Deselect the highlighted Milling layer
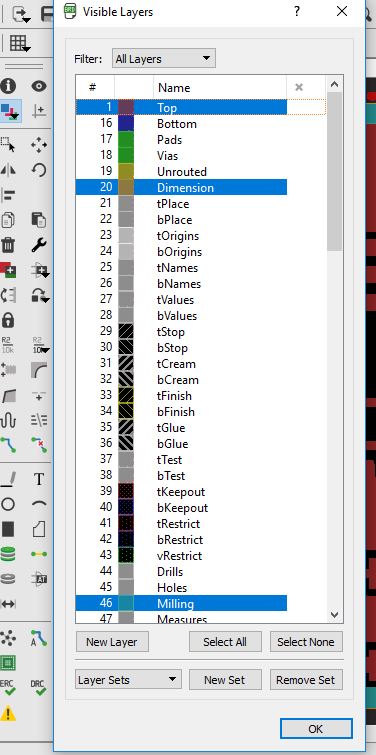The height and width of the screenshot is (755, 376). [x=181, y=603]
